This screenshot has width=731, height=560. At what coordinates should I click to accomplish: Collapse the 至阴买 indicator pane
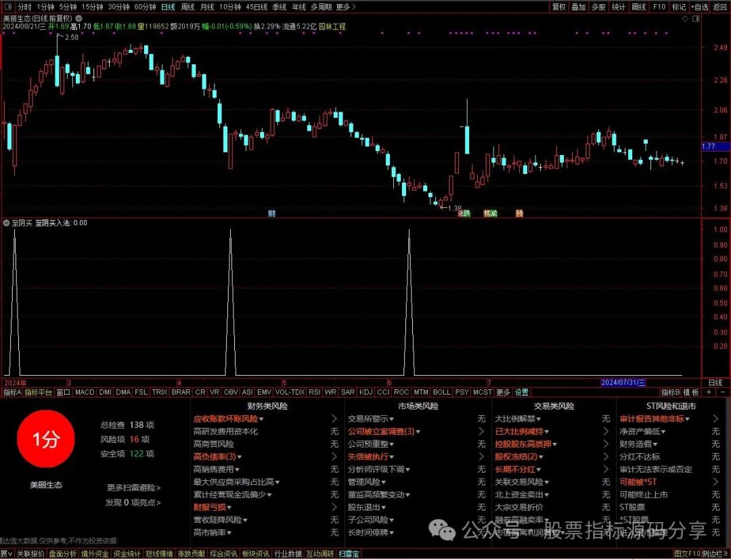pos(6,223)
